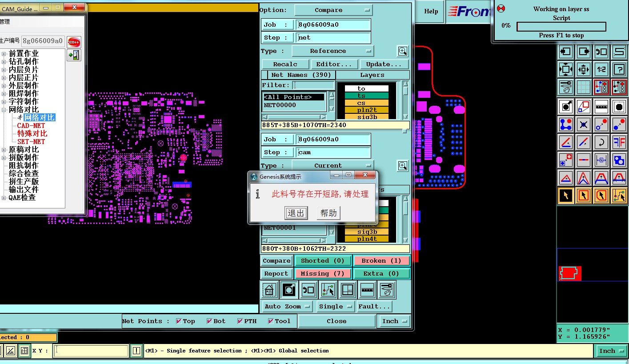Screen dimensions: 629x364
Task: Click the home view icon in Netlist panel
Action: click(269, 290)
